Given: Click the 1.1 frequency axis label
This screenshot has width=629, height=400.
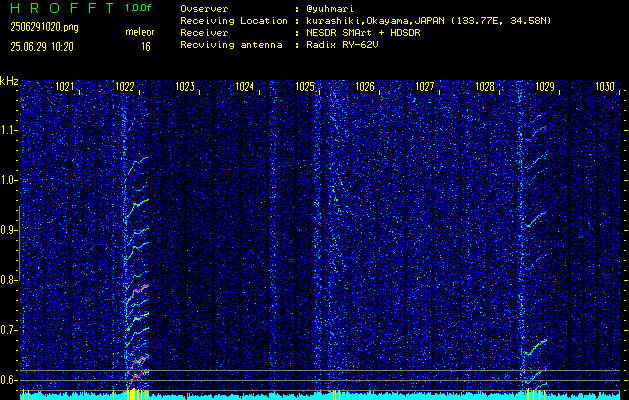Looking at the screenshot, I should [9, 130].
